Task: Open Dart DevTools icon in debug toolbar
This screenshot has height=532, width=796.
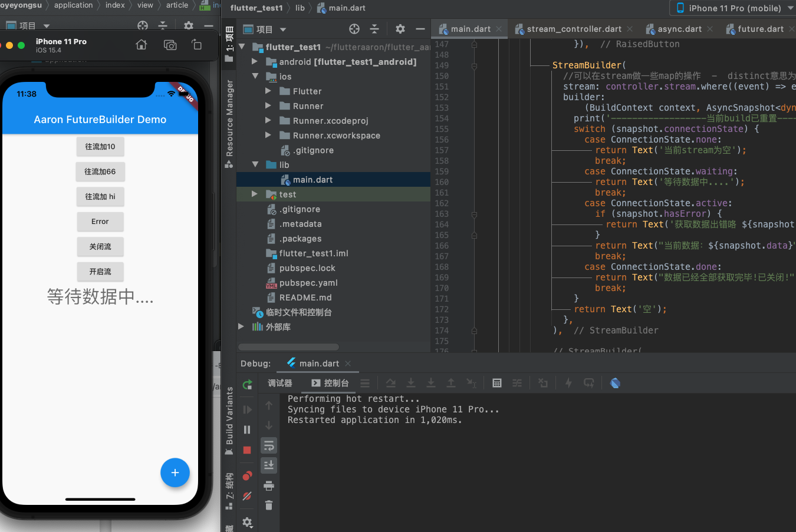Action: (x=615, y=383)
